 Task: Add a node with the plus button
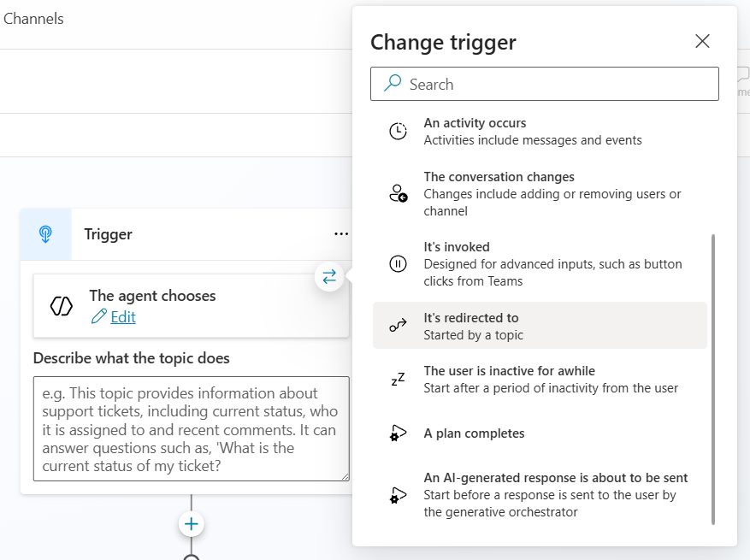coord(192,523)
